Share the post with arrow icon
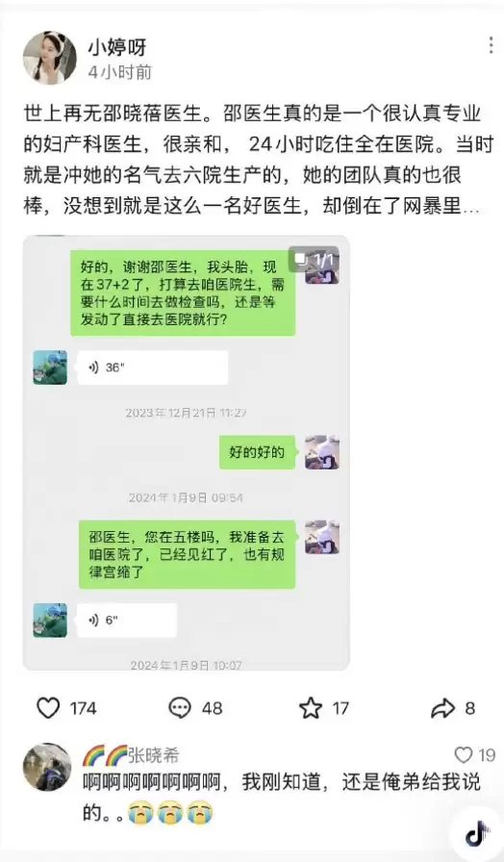This screenshot has height=862, width=504. pos(442,709)
